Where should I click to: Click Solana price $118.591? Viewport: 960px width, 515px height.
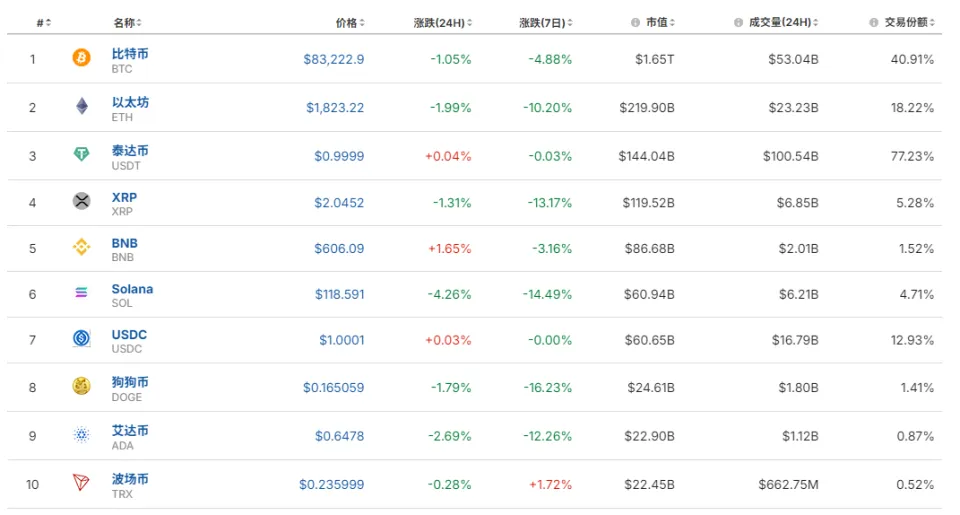340,295
